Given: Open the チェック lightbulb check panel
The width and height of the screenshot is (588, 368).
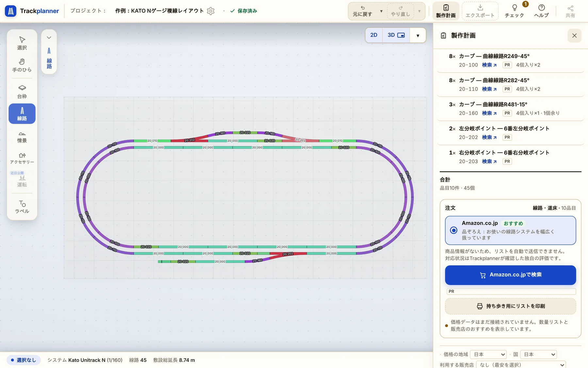Looking at the screenshot, I should click(514, 11).
